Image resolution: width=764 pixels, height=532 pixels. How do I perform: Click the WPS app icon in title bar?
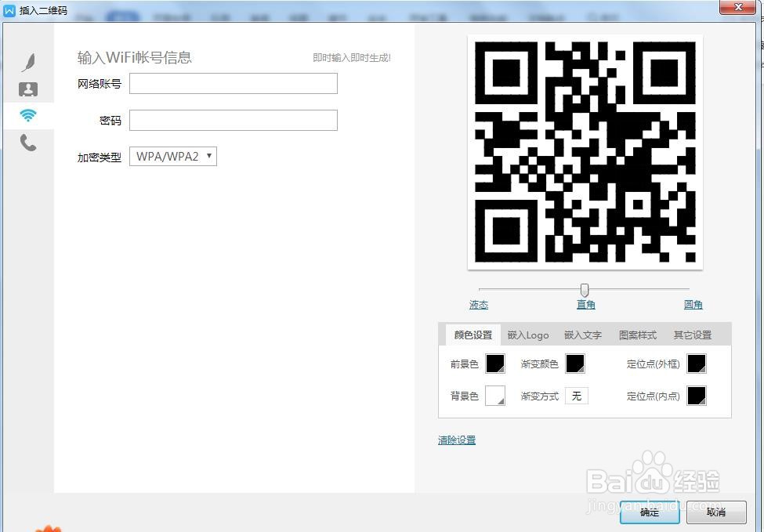click(x=9, y=10)
